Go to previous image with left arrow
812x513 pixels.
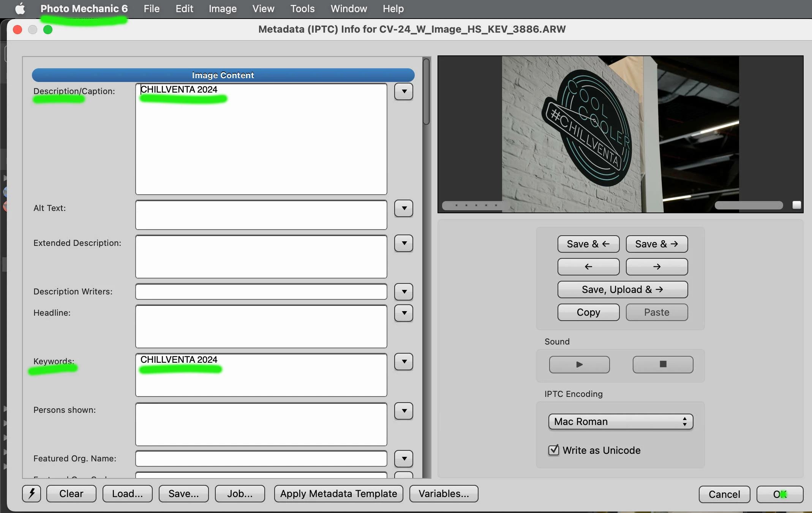coord(588,267)
